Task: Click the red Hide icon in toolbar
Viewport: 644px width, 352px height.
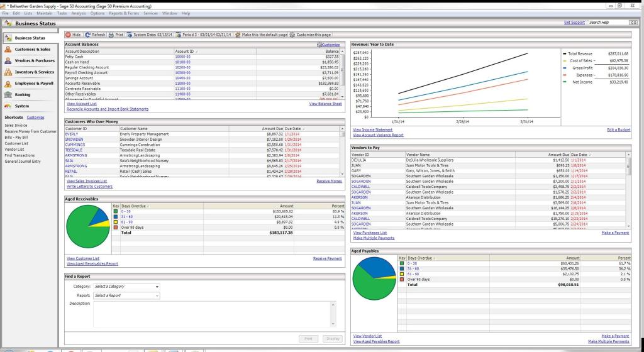Action: point(69,35)
